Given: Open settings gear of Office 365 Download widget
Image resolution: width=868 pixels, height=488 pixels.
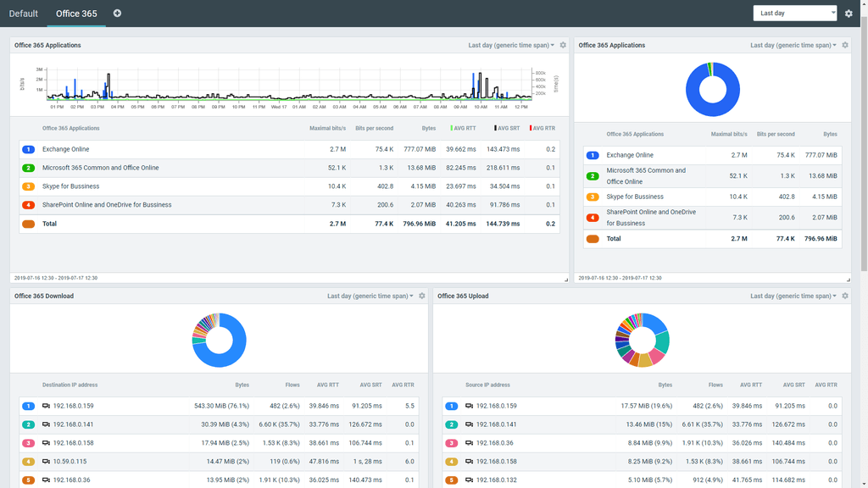Looking at the screenshot, I should click(x=422, y=297).
